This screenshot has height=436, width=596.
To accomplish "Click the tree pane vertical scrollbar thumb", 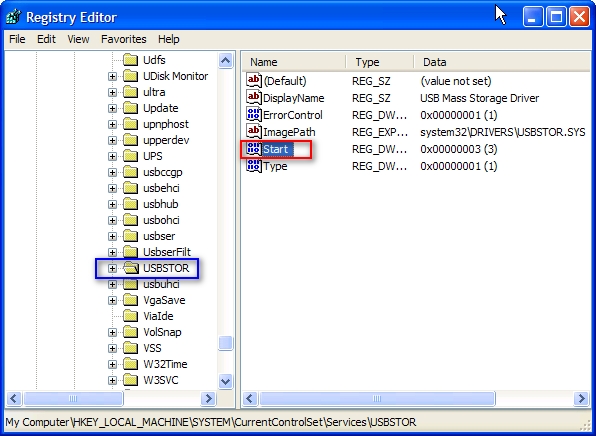I will (225, 343).
